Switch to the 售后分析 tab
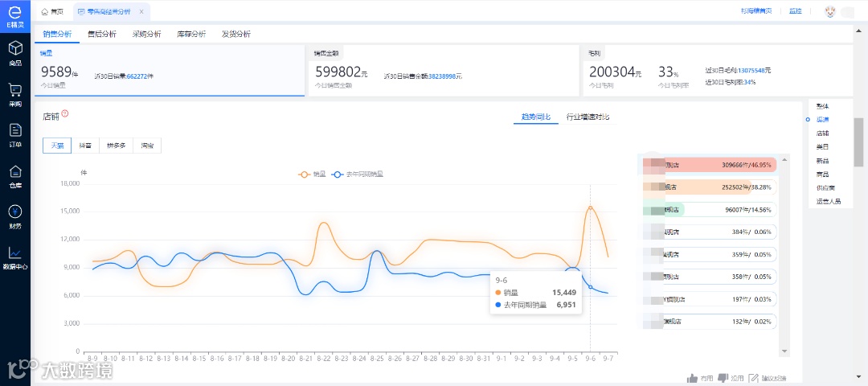868x386 pixels. (x=101, y=34)
